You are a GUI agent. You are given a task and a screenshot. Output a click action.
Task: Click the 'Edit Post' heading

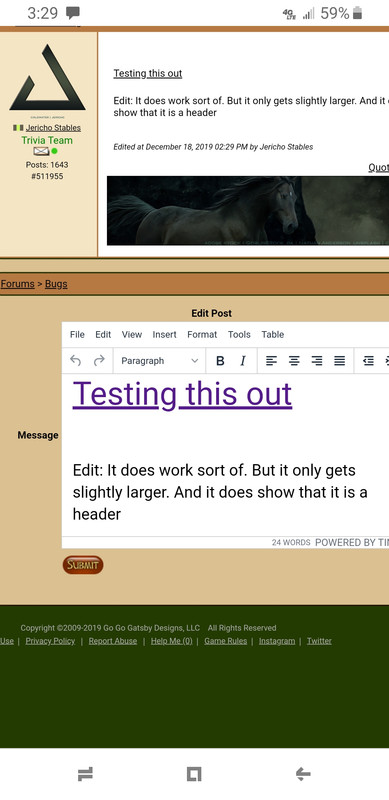coord(211,313)
